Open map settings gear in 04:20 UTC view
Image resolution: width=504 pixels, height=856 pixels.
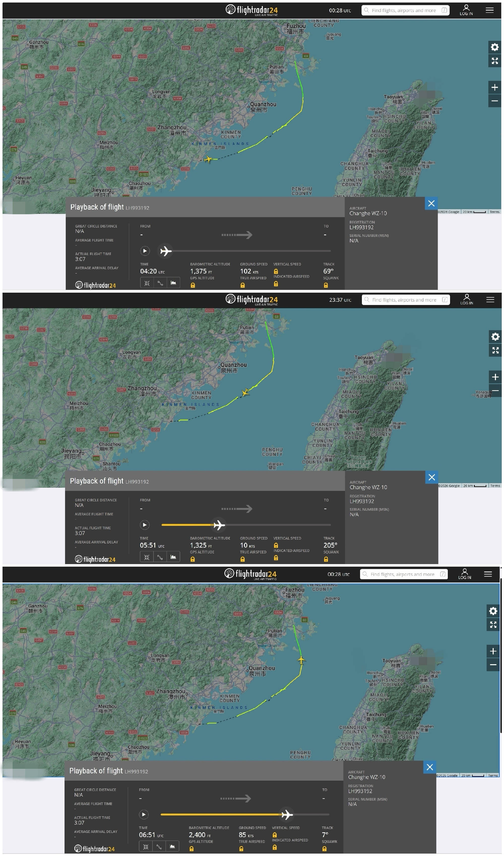coord(495,47)
